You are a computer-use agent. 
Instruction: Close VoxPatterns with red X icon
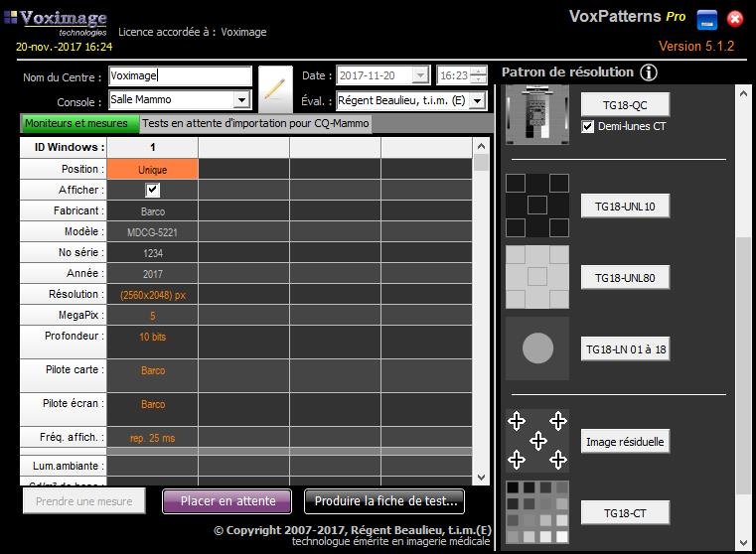click(x=735, y=19)
